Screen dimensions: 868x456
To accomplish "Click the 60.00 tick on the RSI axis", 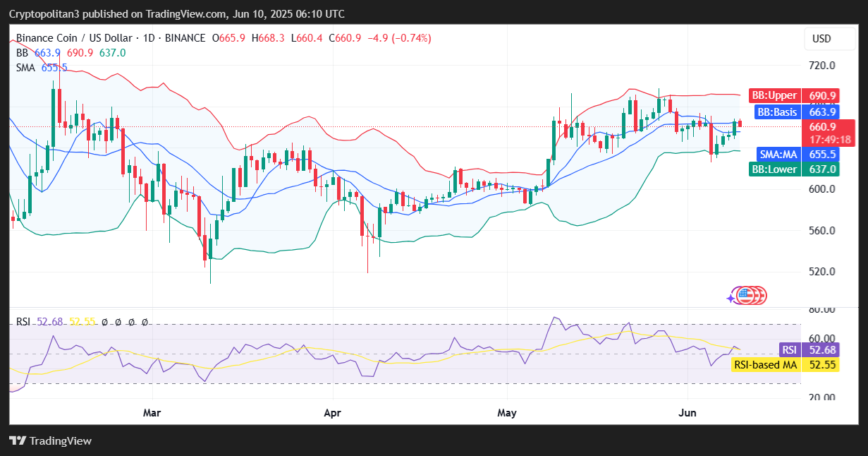I will coord(823,339).
